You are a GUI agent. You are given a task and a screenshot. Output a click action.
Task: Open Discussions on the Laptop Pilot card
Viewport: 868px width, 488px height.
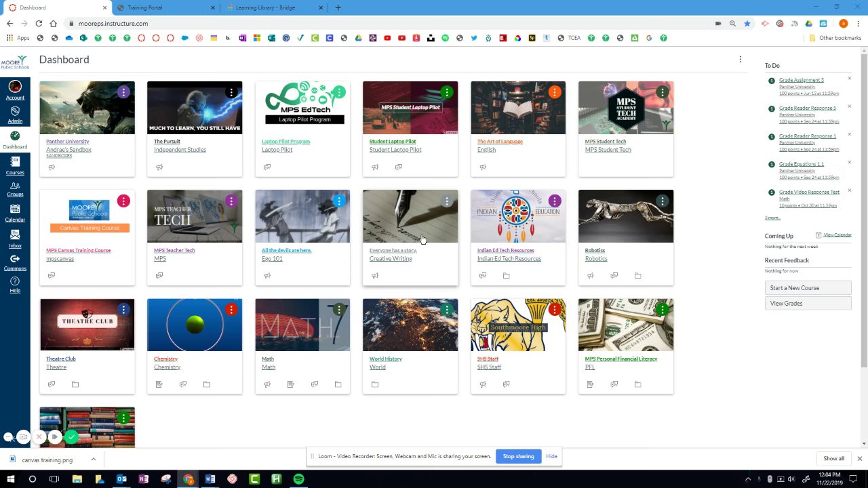(x=267, y=167)
